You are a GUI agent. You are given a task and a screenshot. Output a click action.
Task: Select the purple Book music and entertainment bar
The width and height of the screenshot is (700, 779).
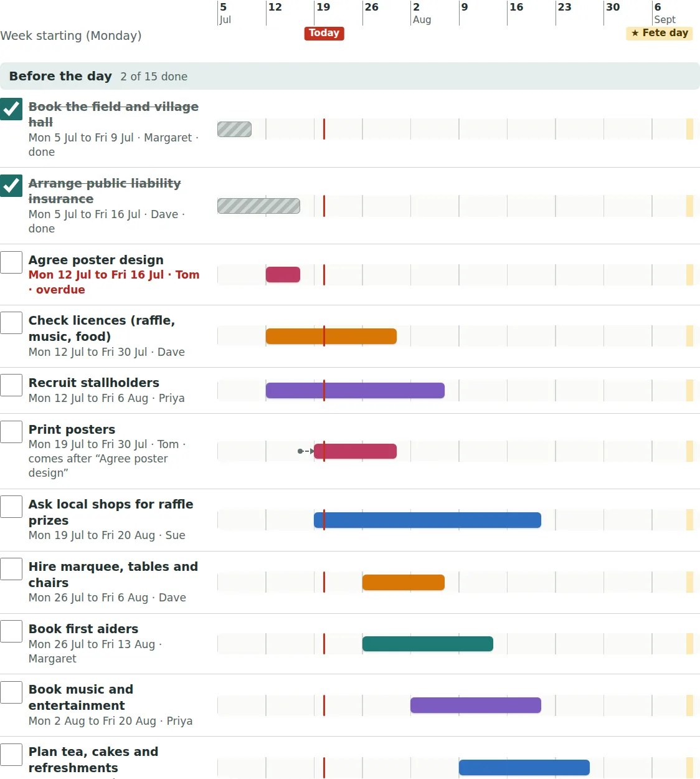click(x=476, y=705)
